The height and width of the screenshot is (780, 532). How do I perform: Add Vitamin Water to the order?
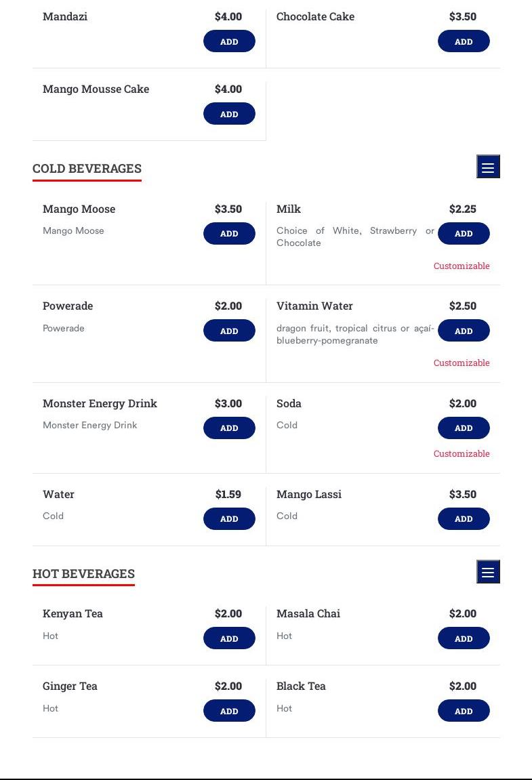point(464,331)
